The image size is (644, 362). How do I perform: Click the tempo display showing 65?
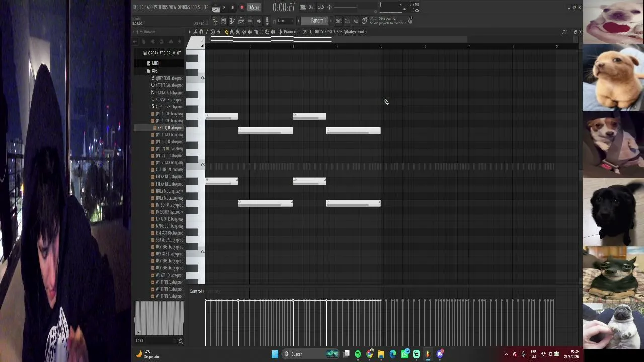254,8
